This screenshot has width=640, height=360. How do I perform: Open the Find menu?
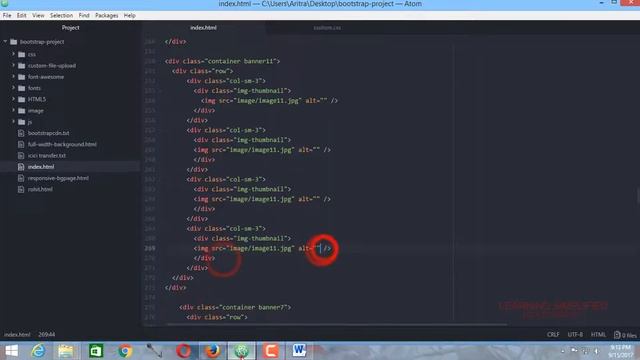(x=84, y=16)
